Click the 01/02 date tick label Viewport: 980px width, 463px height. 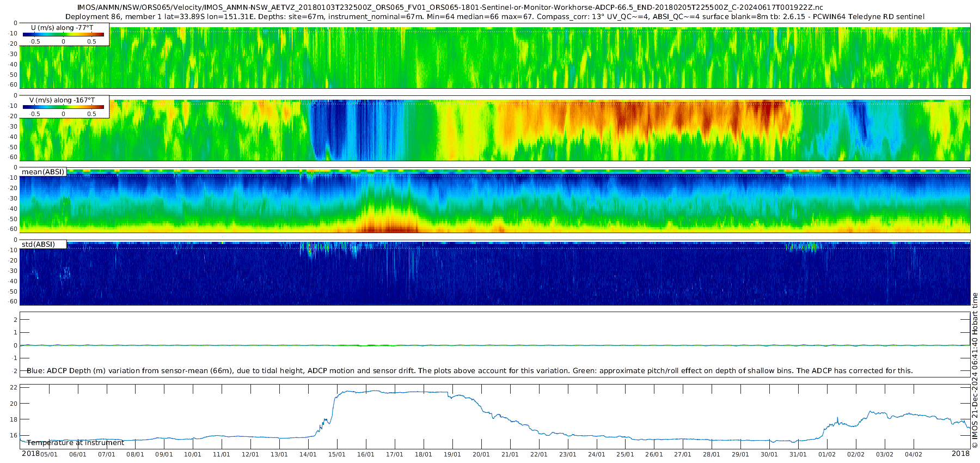pos(826,454)
